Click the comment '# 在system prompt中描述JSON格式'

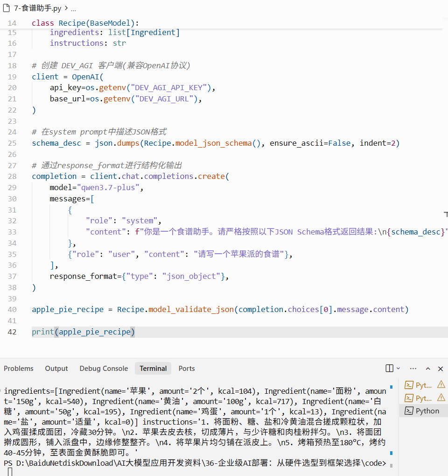tap(99, 132)
